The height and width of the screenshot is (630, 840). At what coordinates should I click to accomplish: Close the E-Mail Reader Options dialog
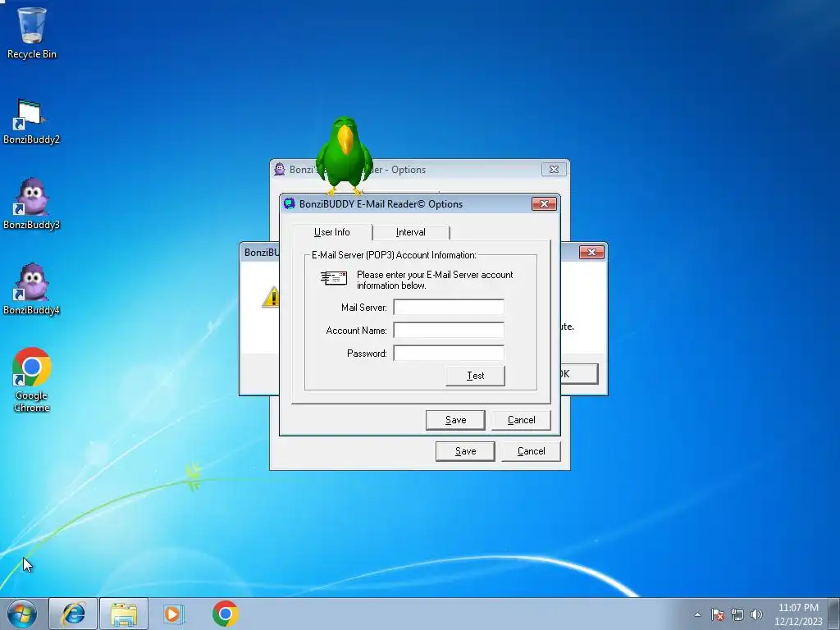pyautogui.click(x=544, y=203)
